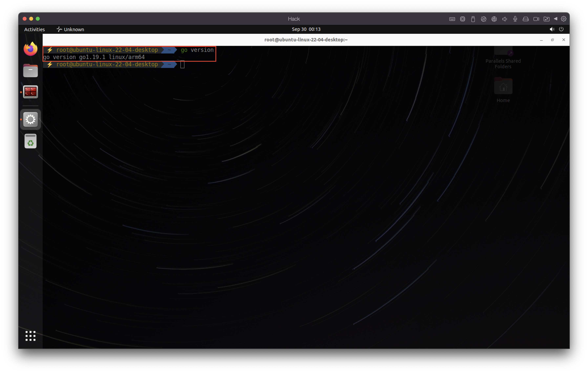Image resolution: width=588 pixels, height=373 pixels.
Task: Click the Ubuntu volume icon in top bar
Action: (x=552, y=29)
